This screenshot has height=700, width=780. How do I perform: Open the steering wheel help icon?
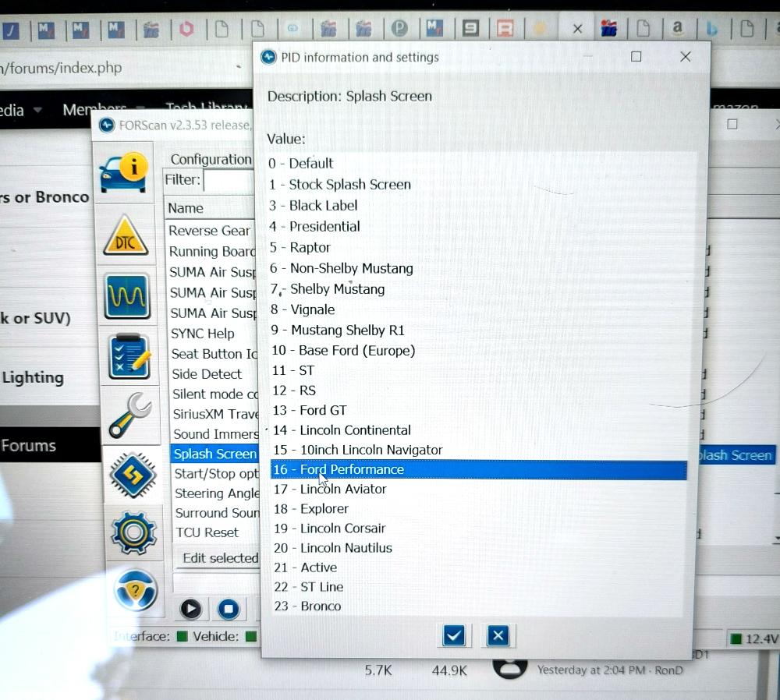pos(136,589)
